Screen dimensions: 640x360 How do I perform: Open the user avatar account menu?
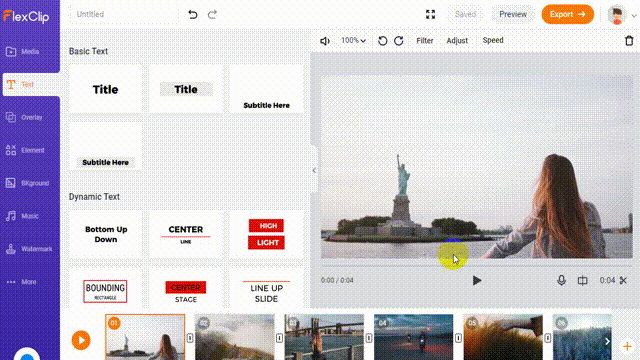tap(621, 15)
